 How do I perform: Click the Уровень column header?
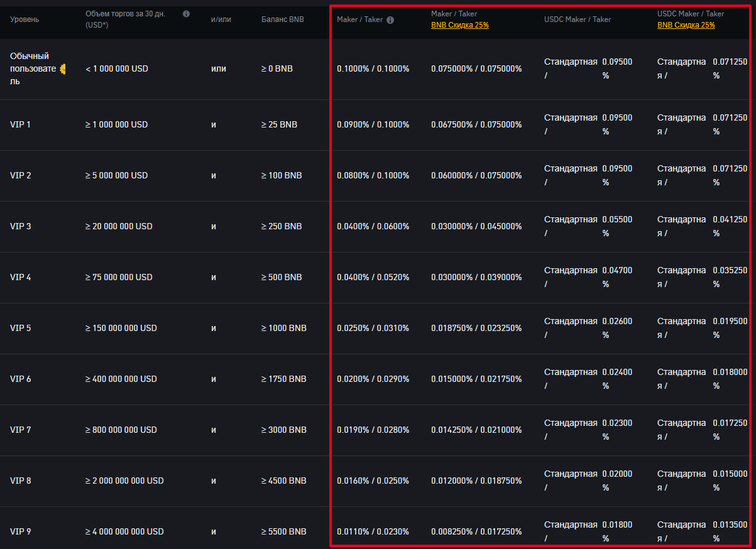click(25, 19)
